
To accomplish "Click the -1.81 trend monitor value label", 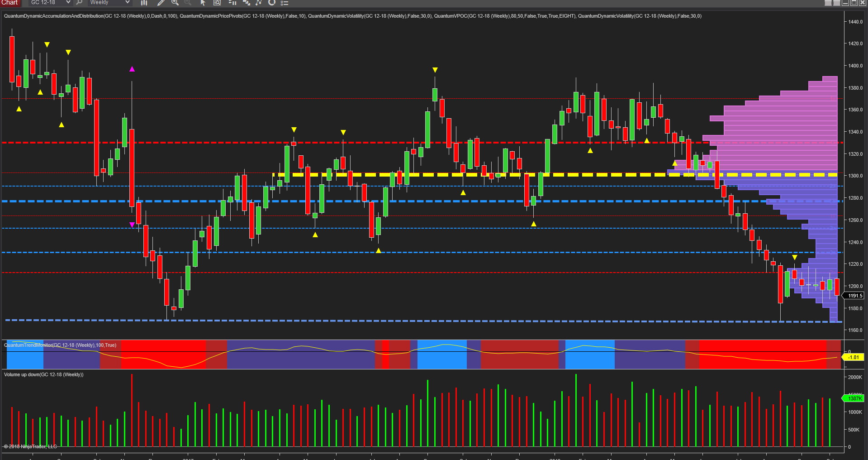I will point(853,357).
